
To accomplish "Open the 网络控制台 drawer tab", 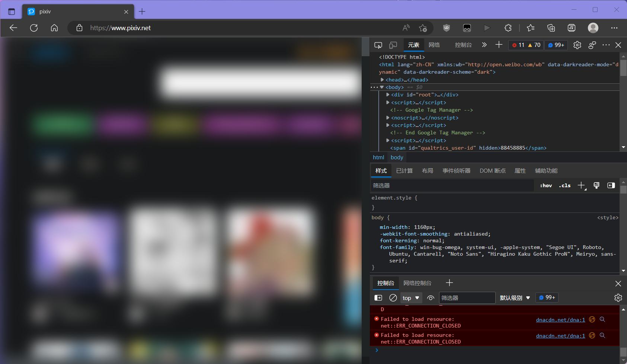I will (x=418, y=283).
